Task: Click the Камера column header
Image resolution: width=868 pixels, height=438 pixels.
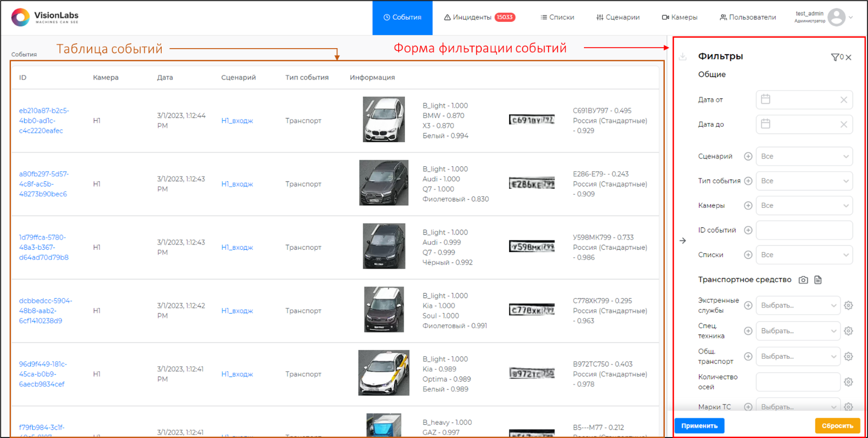Action: (106, 78)
